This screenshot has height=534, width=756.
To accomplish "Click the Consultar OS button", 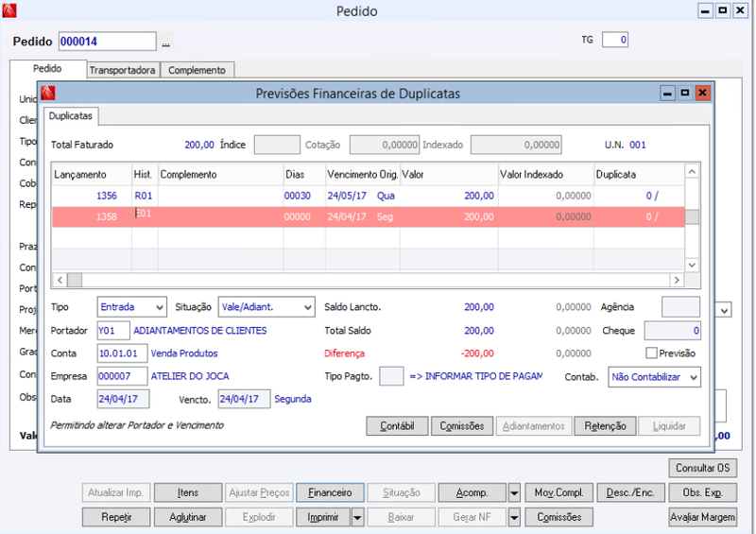I will tap(702, 468).
